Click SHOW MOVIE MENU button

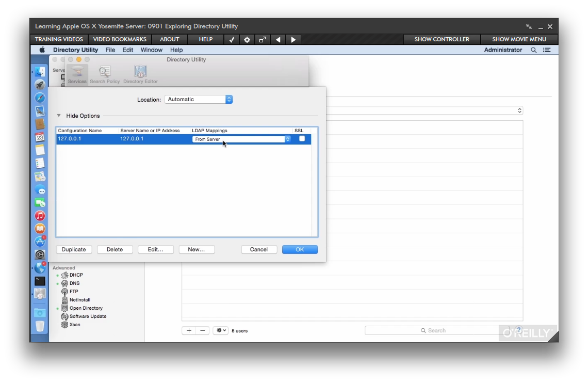point(519,39)
